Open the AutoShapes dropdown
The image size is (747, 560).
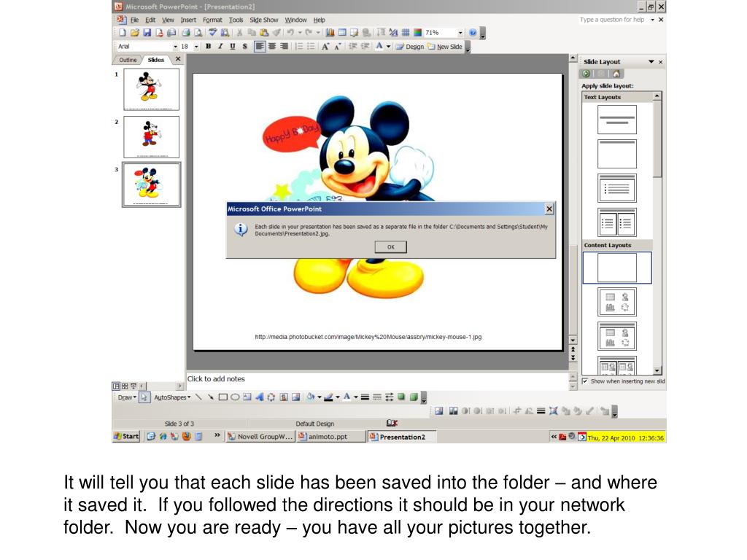tap(172, 397)
